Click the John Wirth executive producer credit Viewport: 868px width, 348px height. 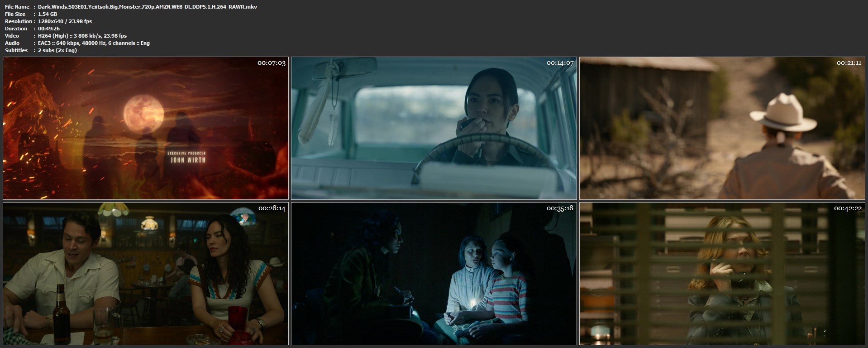coord(187,159)
